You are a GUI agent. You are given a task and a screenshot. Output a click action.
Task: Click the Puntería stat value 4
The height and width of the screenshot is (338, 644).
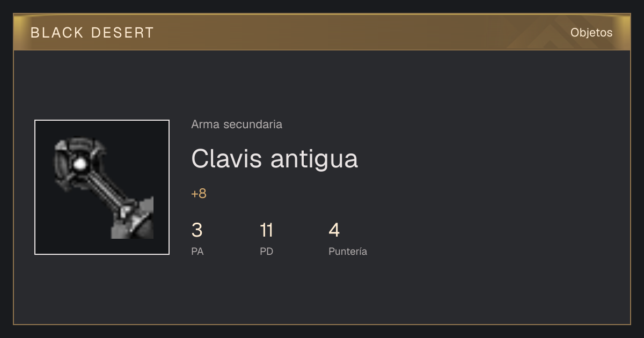(334, 231)
